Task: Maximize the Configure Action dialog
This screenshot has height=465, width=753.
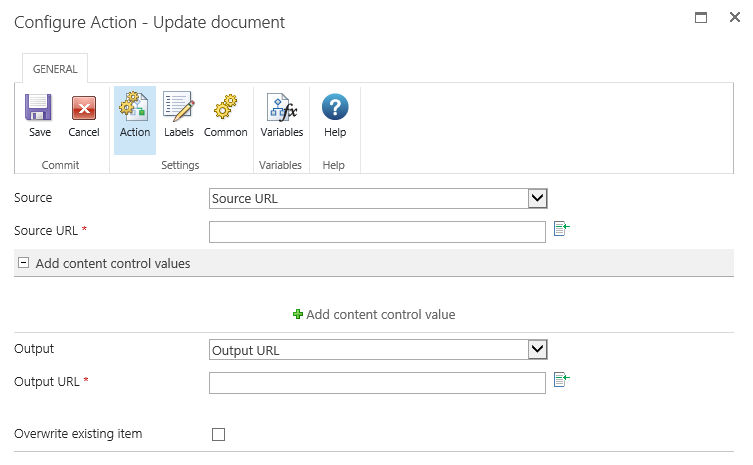Action: tap(701, 17)
